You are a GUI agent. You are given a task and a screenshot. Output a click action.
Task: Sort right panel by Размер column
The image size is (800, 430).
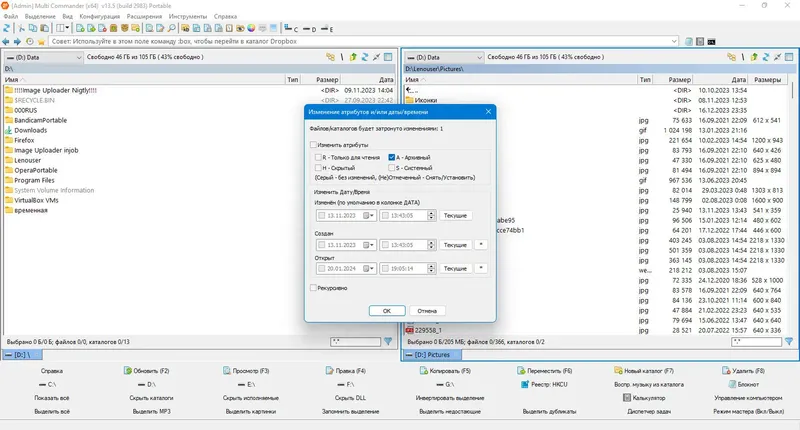point(679,80)
